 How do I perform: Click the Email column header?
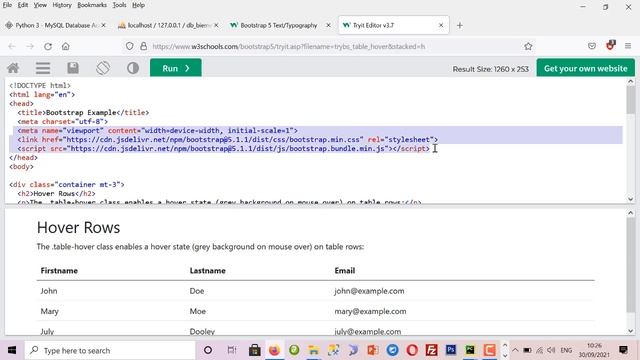coord(344,271)
